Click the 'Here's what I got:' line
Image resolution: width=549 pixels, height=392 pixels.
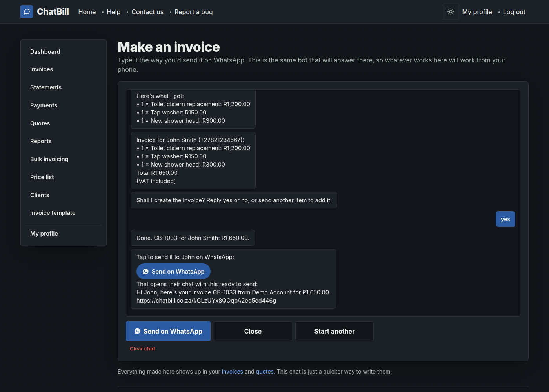(x=160, y=96)
